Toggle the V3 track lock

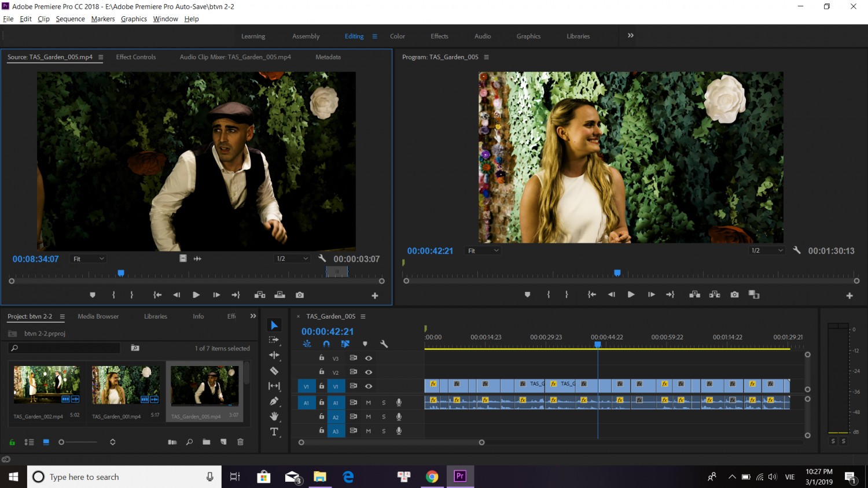pos(322,358)
